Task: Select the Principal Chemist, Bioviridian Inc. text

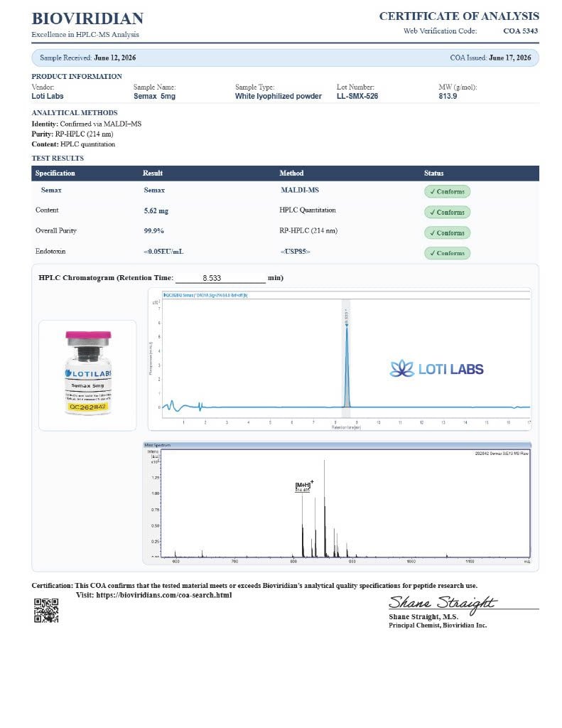Action: pos(438,626)
